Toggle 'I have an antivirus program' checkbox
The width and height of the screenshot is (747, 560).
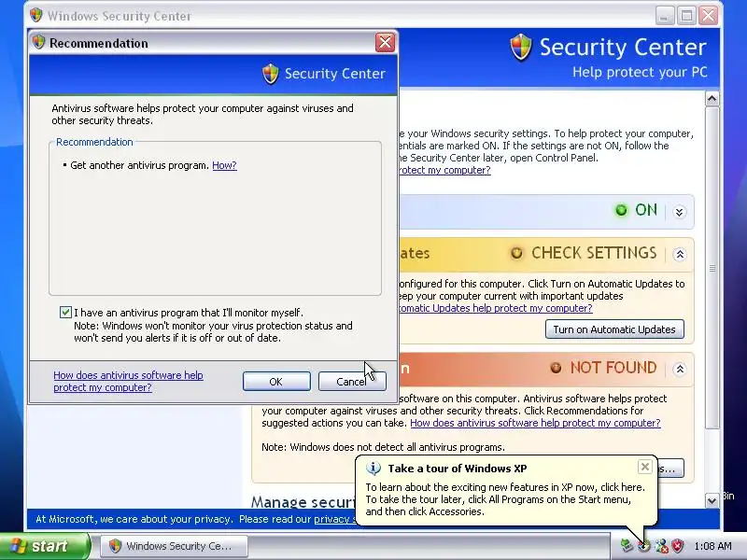(65, 313)
